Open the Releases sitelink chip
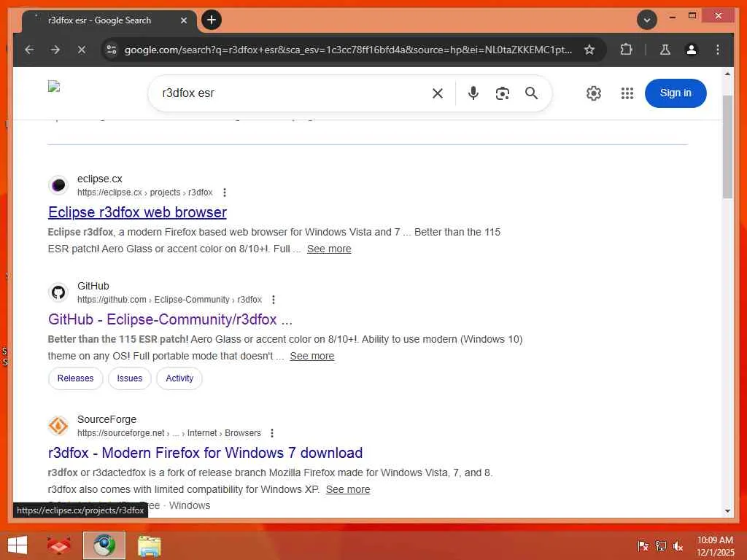The image size is (747, 560). point(75,378)
